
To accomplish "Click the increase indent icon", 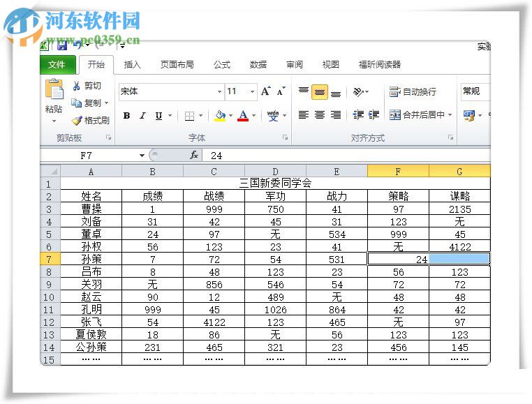I will (374, 115).
